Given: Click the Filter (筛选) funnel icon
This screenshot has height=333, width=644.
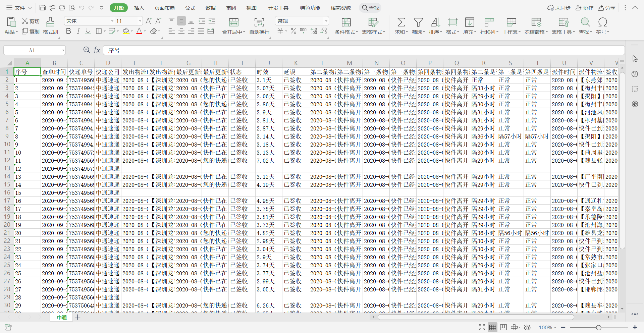Looking at the screenshot, I should 418,22.
